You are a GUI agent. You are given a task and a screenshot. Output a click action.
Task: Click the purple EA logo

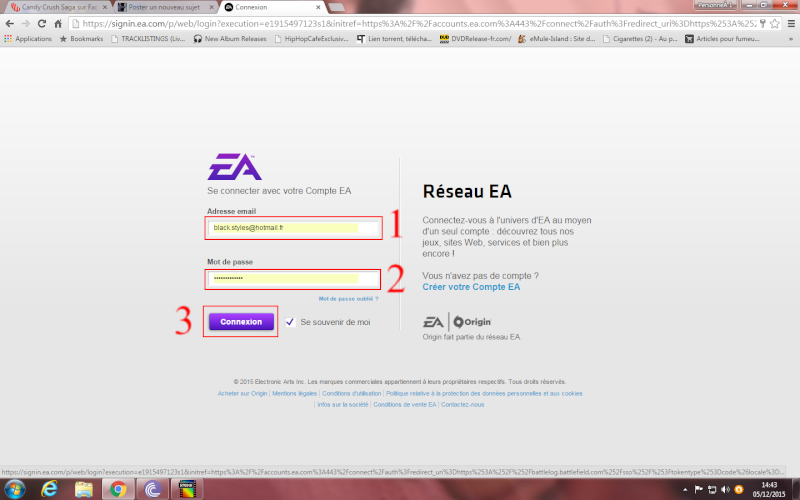[x=234, y=167]
